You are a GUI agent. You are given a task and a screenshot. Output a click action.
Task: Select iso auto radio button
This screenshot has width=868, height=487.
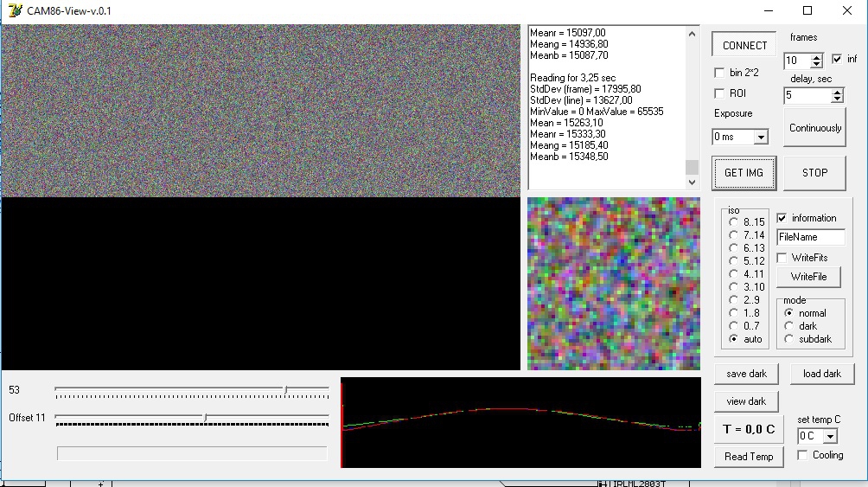pos(733,338)
